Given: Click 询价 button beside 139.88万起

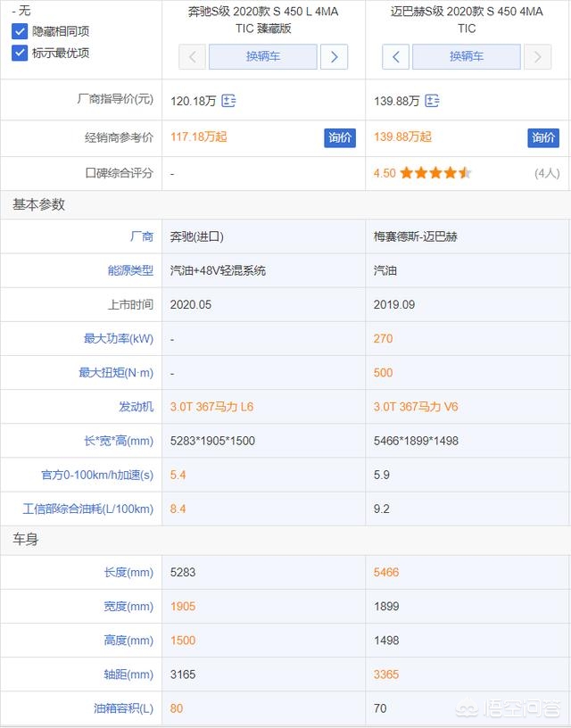Looking at the screenshot, I should [x=543, y=138].
